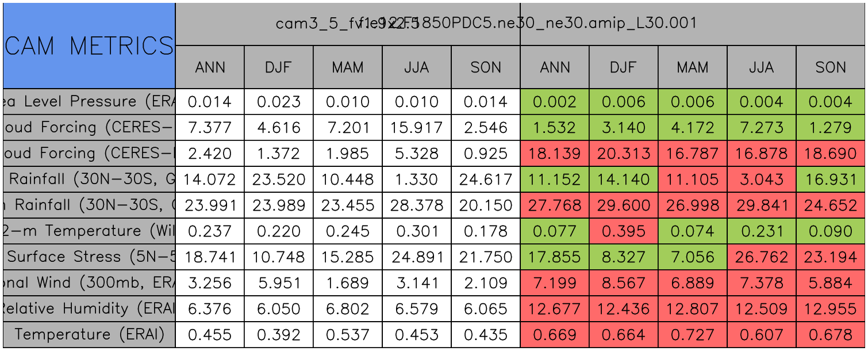
Task: Select the red cell showing 29.841
Action: (762, 205)
